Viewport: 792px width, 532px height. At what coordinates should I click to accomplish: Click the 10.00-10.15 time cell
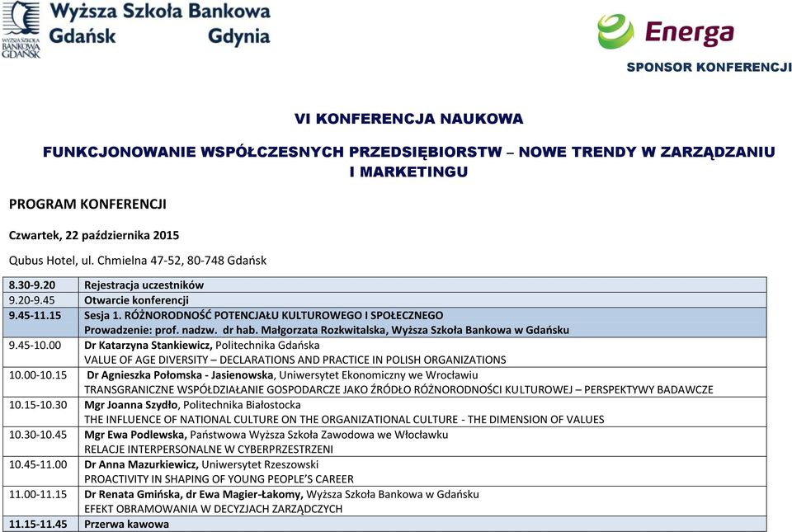40,382
